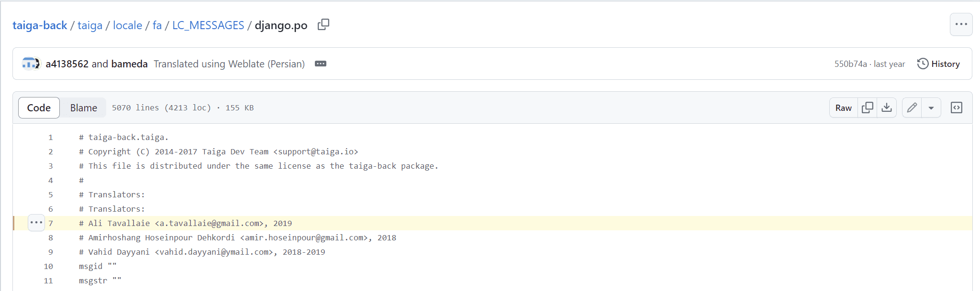Expand the commit message ellipsis

click(x=320, y=64)
